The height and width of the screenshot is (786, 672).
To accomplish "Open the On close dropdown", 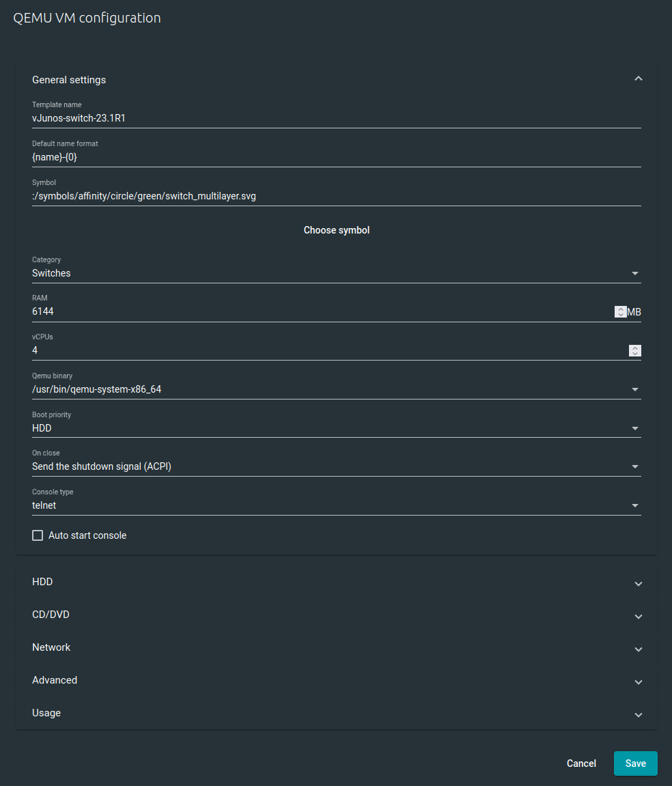I will pyautogui.click(x=337, y=466).
